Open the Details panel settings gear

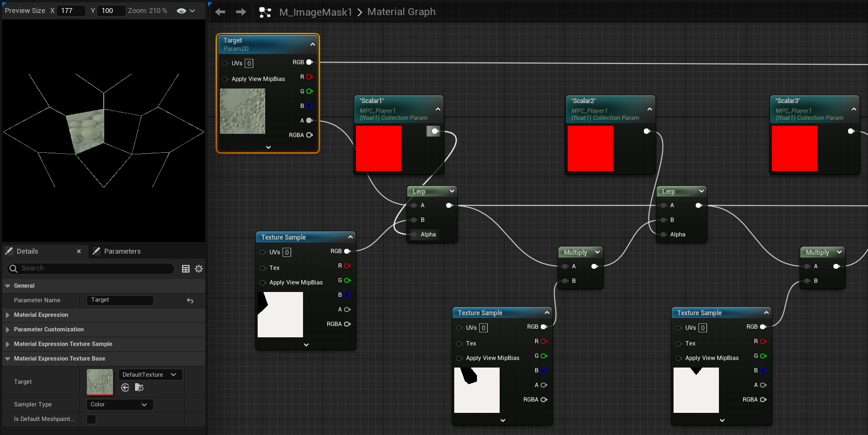pos(199,269)
